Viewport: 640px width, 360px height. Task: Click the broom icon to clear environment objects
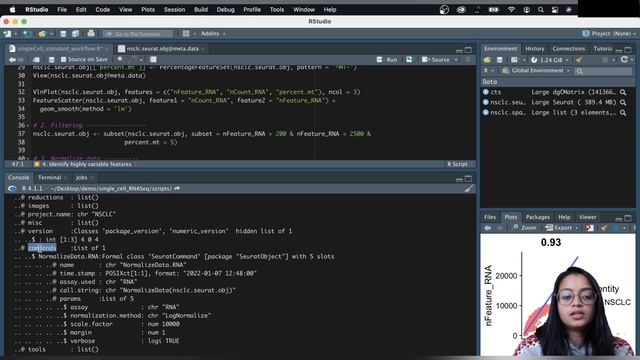tap(579, 60)
